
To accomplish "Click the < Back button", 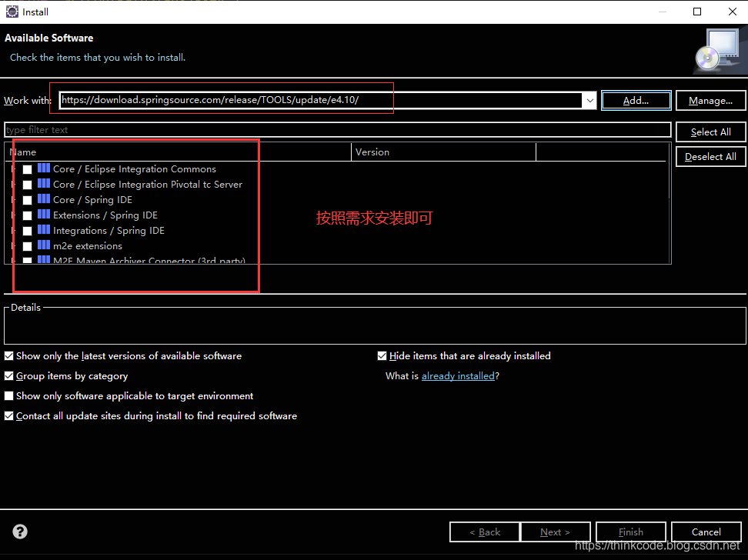I will [485, 532].
